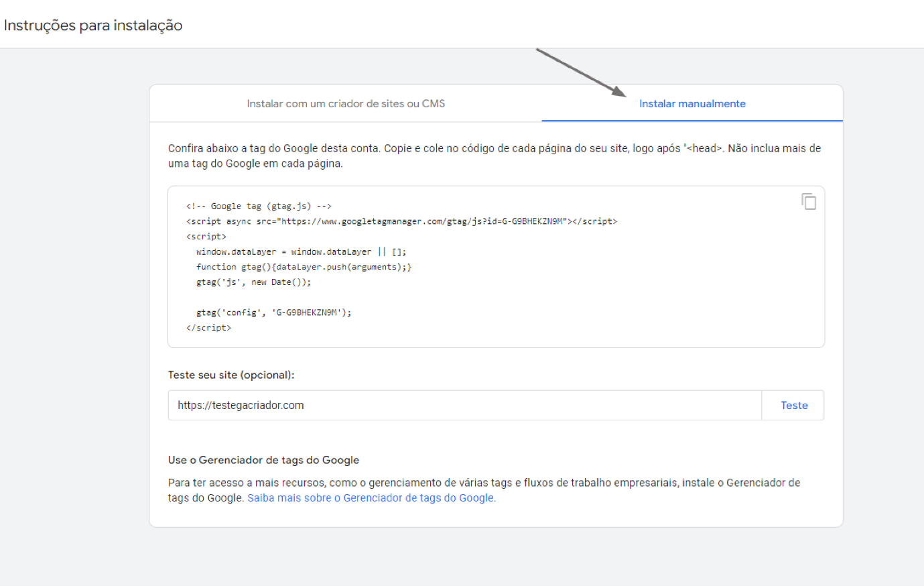Click the 'window.dataLayer' code line

click(x=302, y=252)
